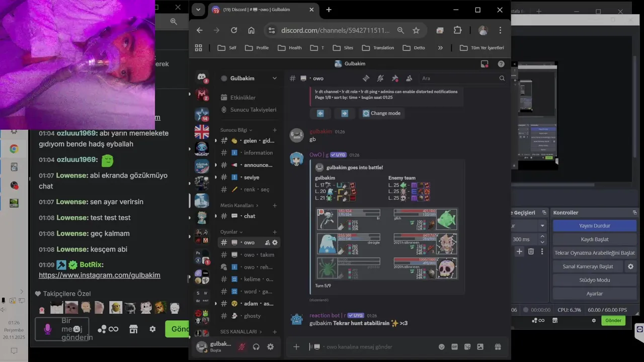Show more bookmarks chevron
Image resolution: width=644 pixels, height=362 pixels.
[x=440, y=48]
